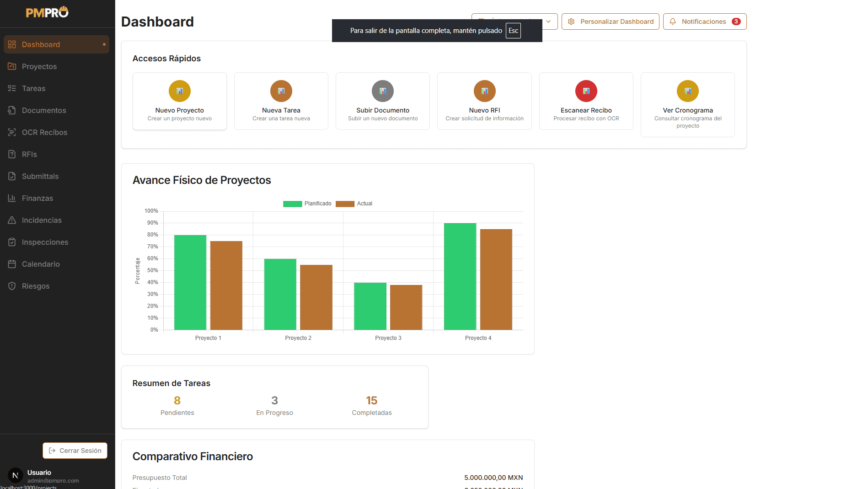This screenshot has height=489, width=868.
Task: Click the Nueva Tarea icon
Action: tap(281, 91)
